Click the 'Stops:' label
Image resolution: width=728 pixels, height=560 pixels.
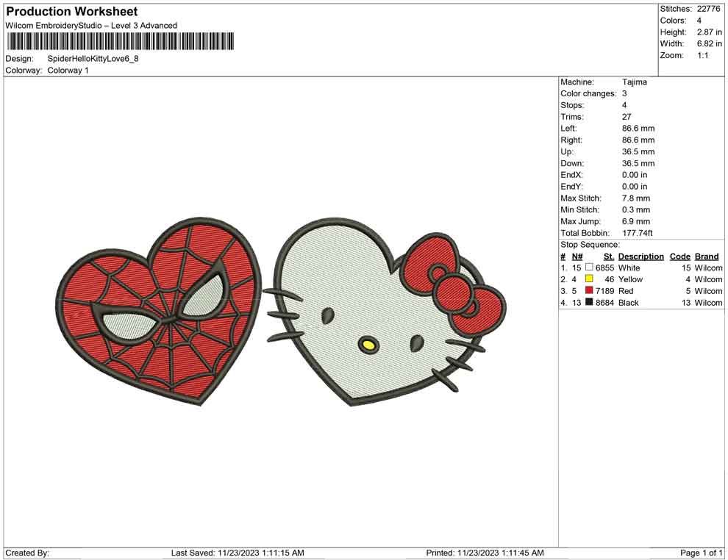click(x=572, y=105)
